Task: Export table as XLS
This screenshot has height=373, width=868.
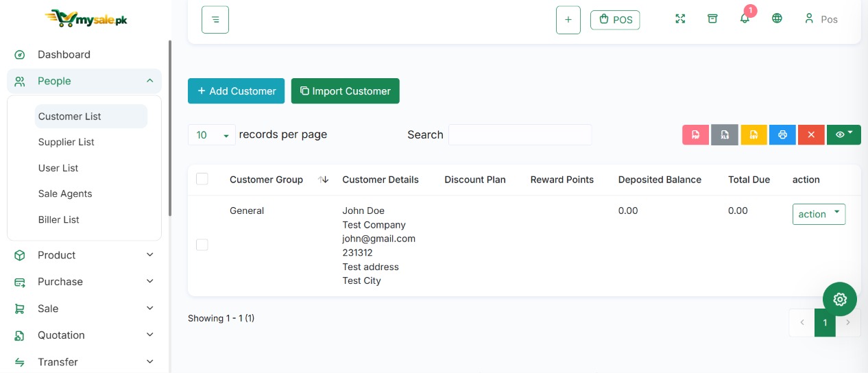Action: (x=724, y=134)
